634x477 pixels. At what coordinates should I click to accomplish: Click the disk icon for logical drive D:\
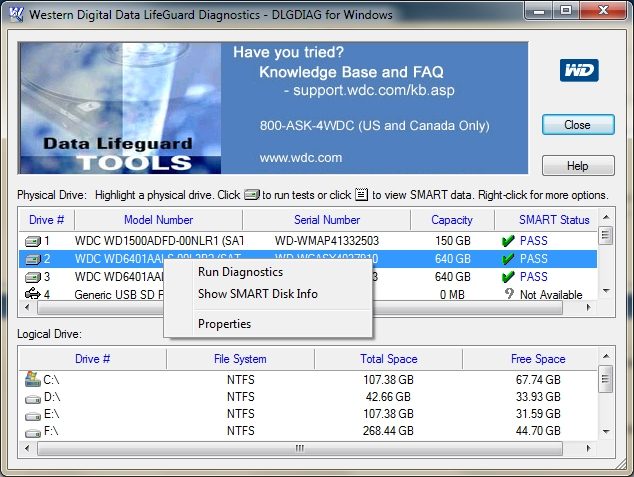tap(33, 399)
